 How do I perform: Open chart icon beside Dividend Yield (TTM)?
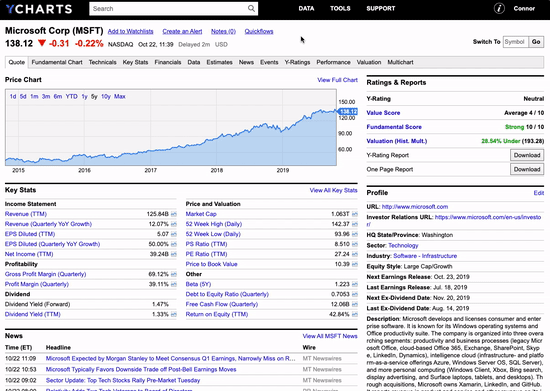coord(174,315)
